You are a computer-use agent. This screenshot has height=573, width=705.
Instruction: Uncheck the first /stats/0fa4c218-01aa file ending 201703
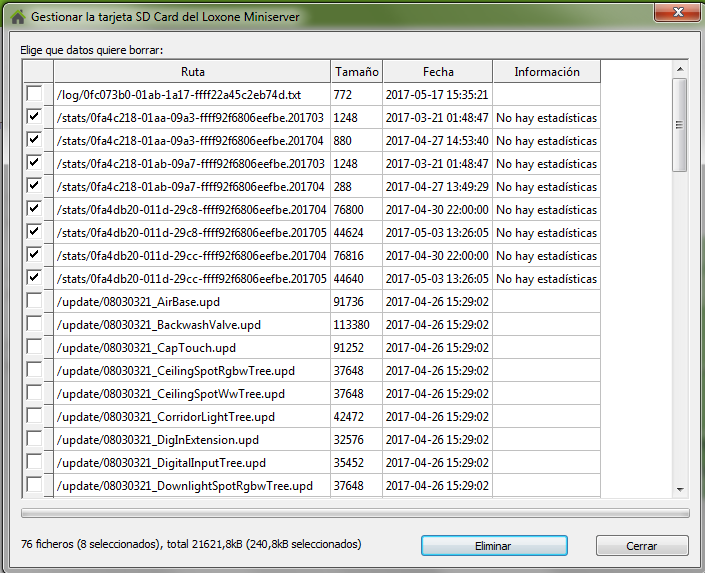(x=35, y=117)
